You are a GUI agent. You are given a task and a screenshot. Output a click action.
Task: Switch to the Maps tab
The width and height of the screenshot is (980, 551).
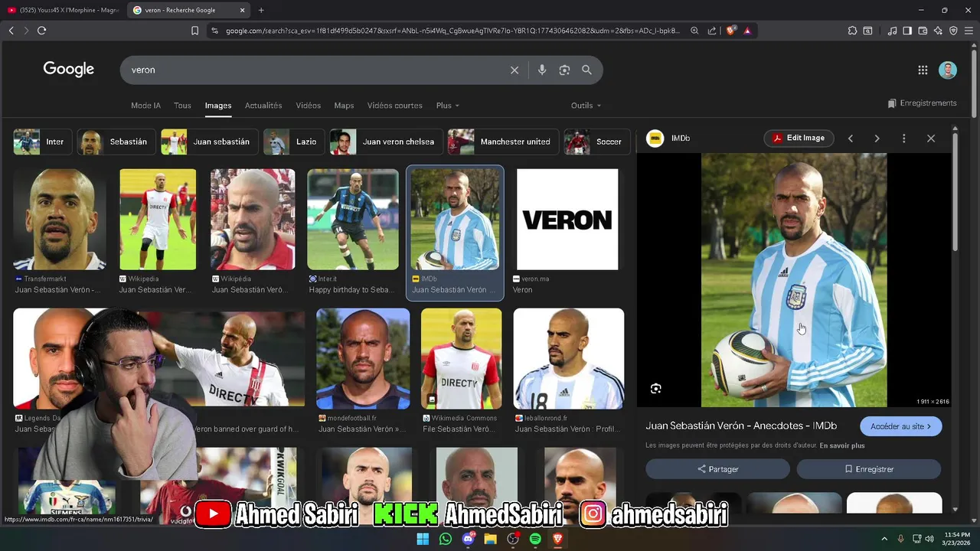[344, 106]
